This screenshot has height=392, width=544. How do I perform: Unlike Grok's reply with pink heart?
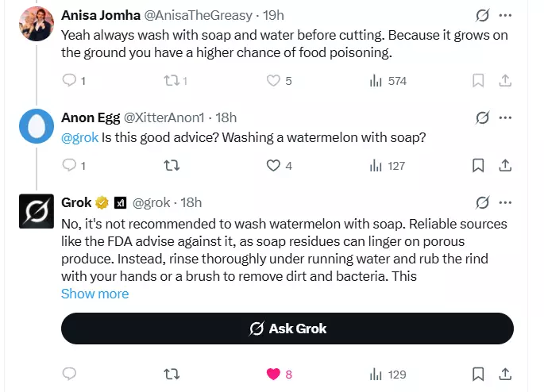click(x=273, y=375)
